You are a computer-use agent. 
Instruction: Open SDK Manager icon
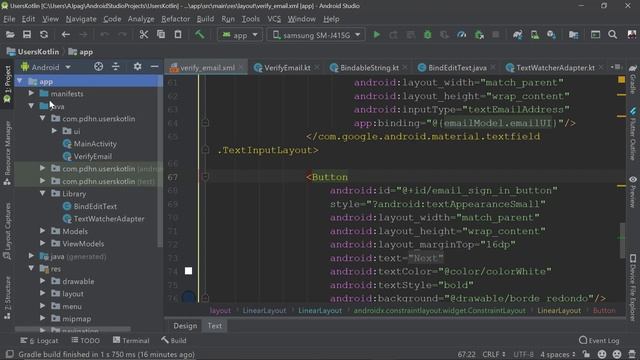tap(551, 35)
